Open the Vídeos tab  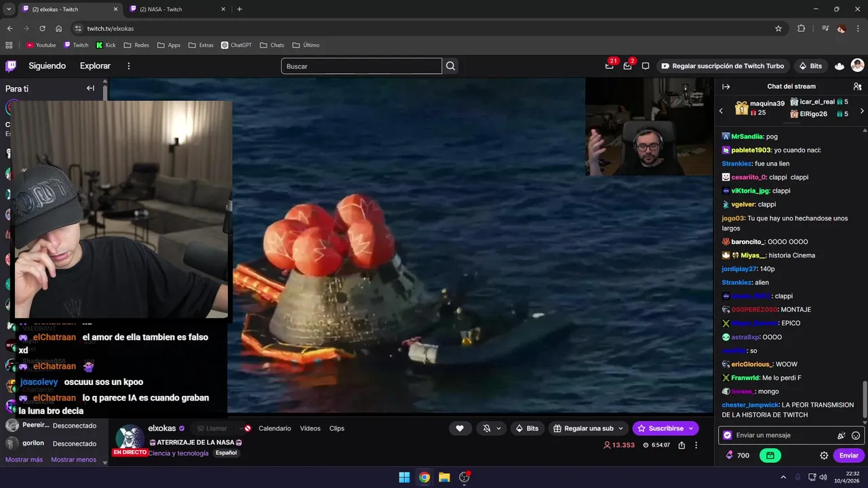point(310,428)
